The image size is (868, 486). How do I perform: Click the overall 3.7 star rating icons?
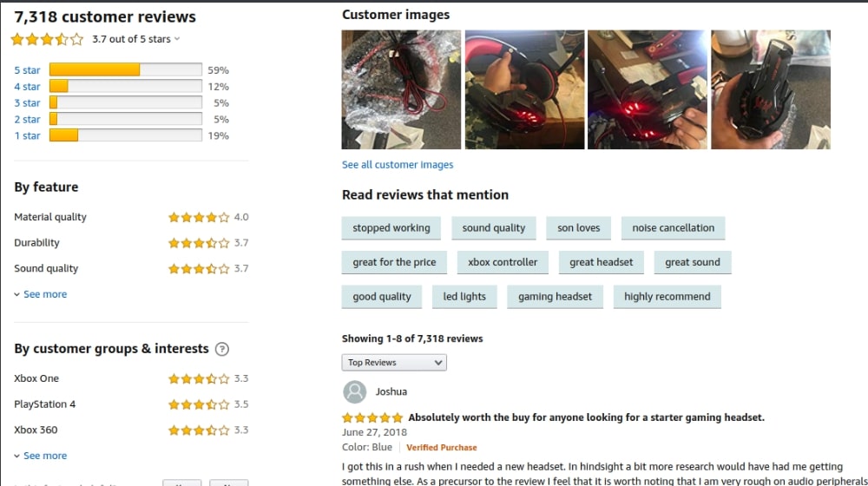47,39
